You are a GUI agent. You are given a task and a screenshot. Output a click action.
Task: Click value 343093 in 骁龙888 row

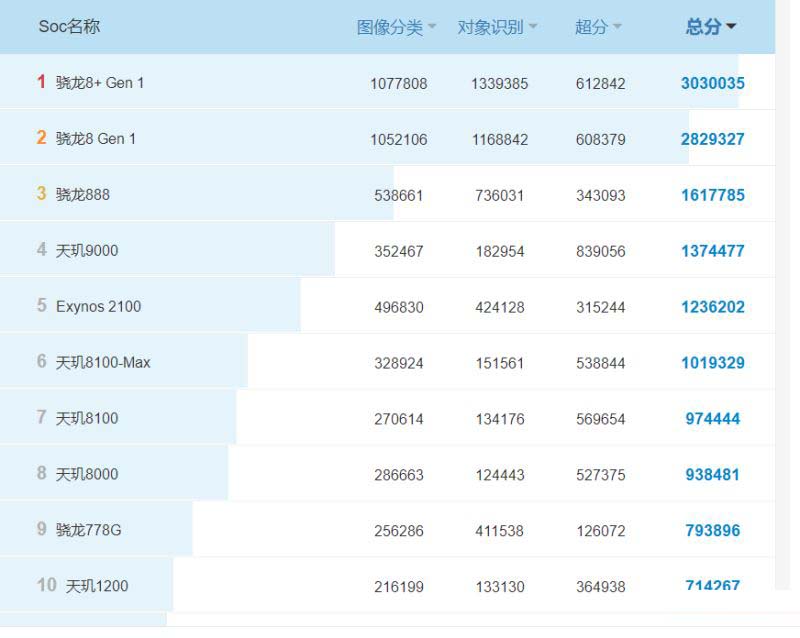tap(601, 195)
